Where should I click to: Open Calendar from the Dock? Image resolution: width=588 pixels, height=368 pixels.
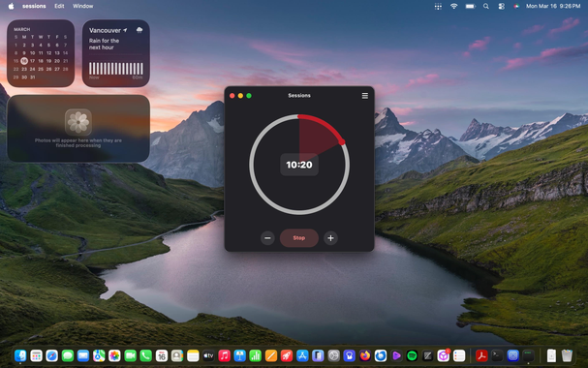click(161, 355)
